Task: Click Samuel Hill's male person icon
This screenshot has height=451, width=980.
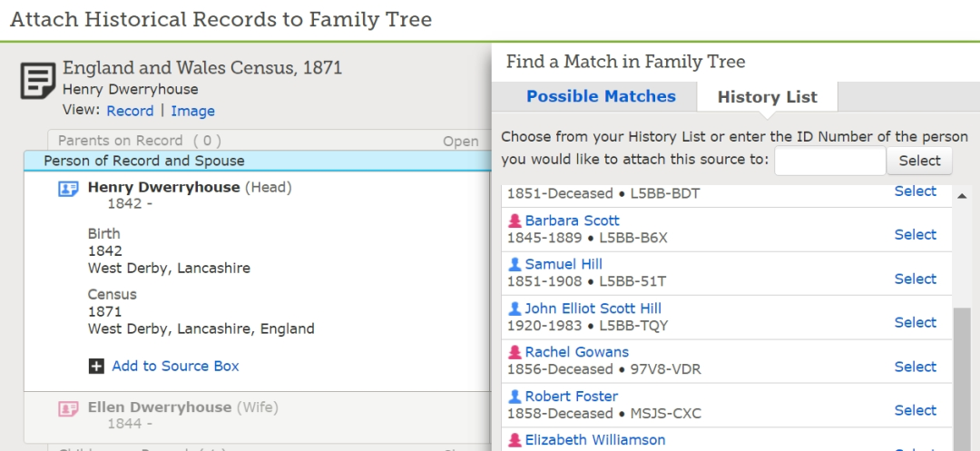Action: [x=514, y=264]
